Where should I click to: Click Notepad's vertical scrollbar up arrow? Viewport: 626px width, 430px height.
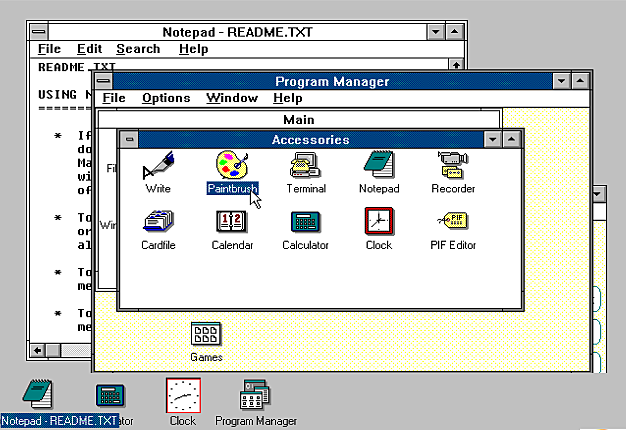456,64
